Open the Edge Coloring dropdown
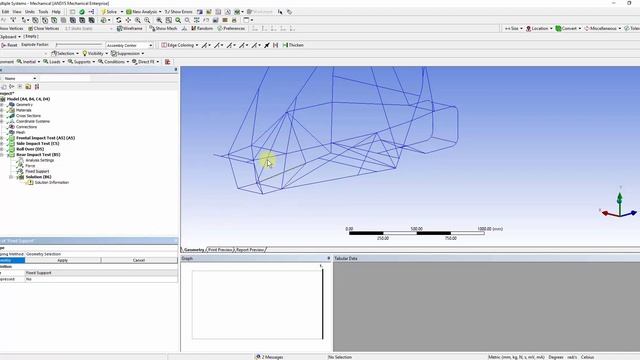Screen dimensions: 640x360 (180, 45)
